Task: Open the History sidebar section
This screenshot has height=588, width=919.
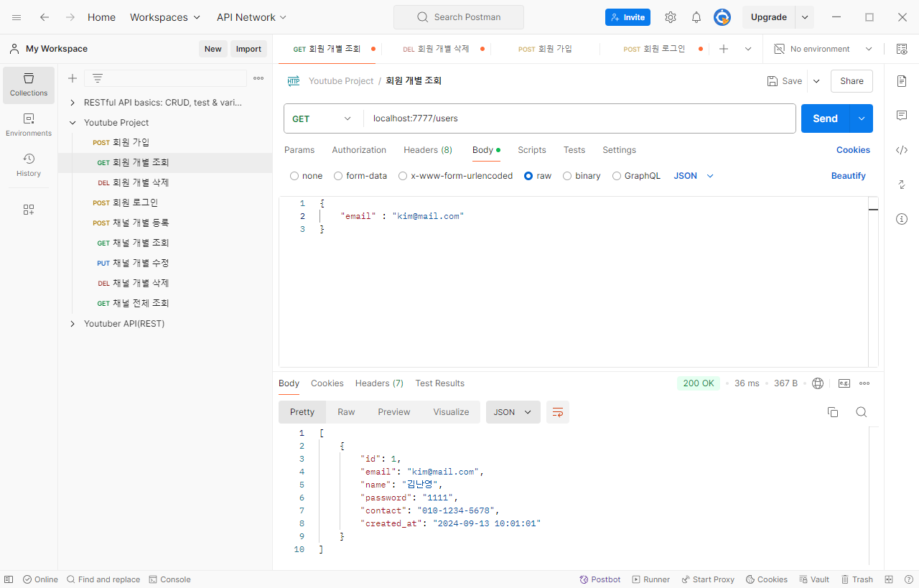Action: 29,165
